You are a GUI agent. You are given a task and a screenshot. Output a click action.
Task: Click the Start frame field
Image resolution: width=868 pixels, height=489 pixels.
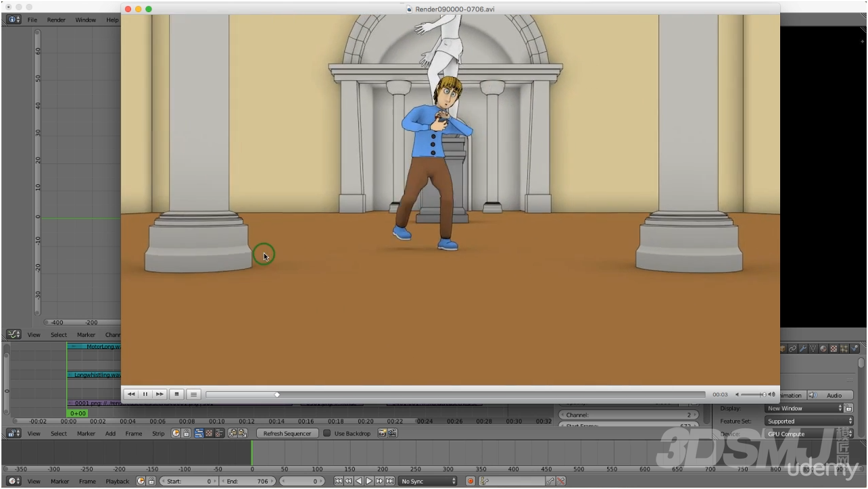click(x=189, y=481)
